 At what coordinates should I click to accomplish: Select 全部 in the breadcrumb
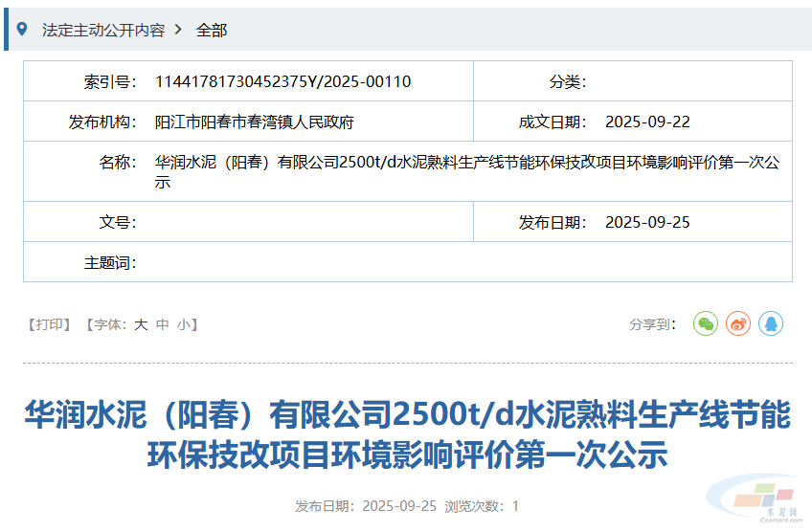pos(212,30)
